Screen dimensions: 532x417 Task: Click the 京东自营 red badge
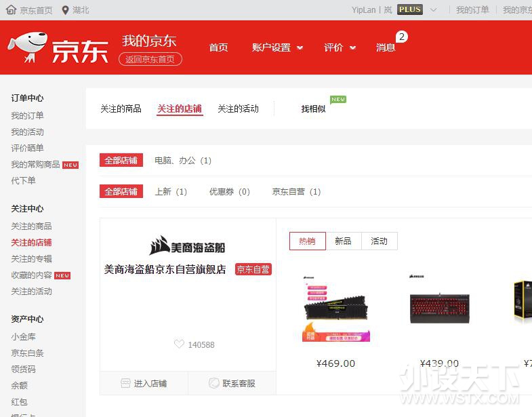click(x=253, y=269)
